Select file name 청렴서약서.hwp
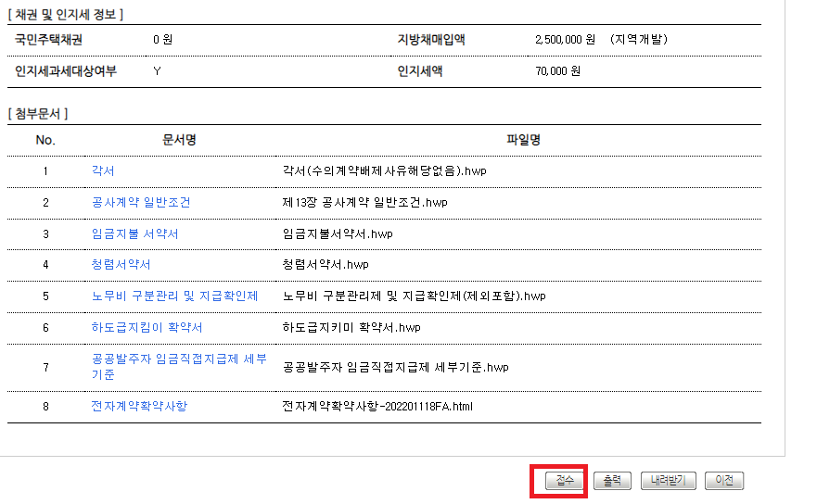This screenshot has height=504, width=817. 326,264
